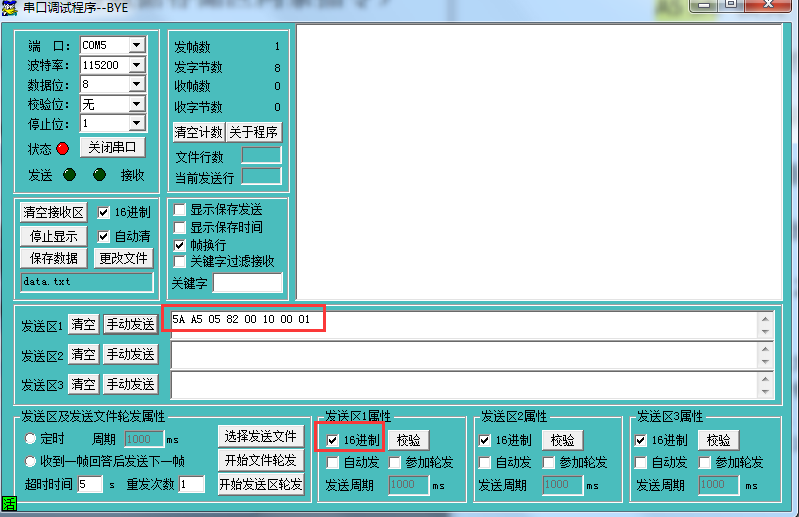Click the red 状态 status indicator
The image size is (799, 517).
[63, 149]
